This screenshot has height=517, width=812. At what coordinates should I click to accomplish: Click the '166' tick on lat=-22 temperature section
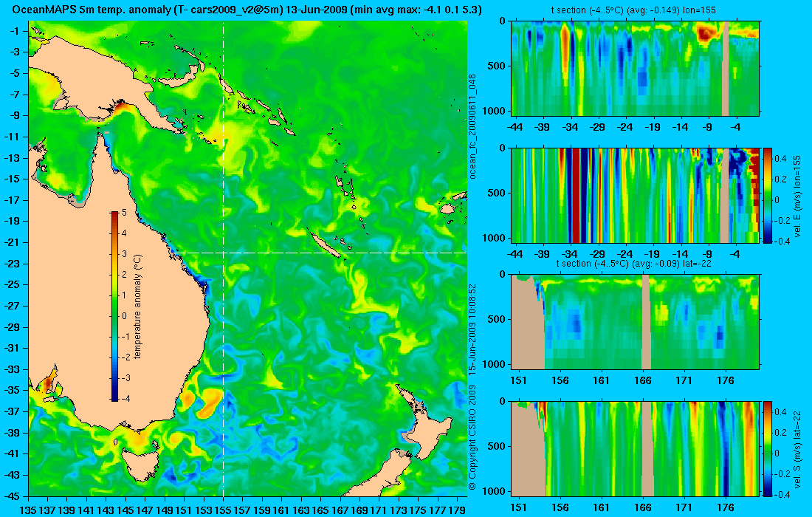click(643, 380)
